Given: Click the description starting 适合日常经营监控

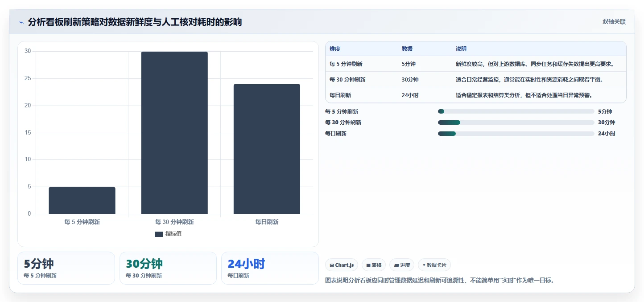Looking at the screenshot, I should [x=529, y=80].
